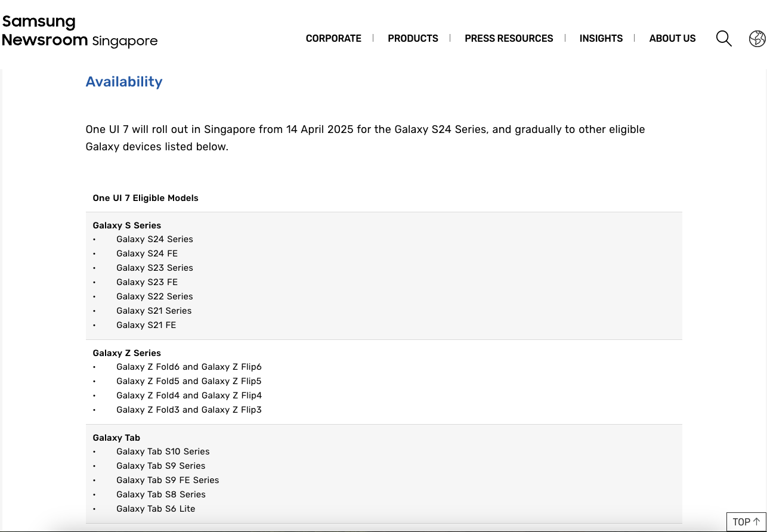Select the 'Galaxy Tab S10 Series' row
Screen dimensions: 767x532
[x=163, y=451]
